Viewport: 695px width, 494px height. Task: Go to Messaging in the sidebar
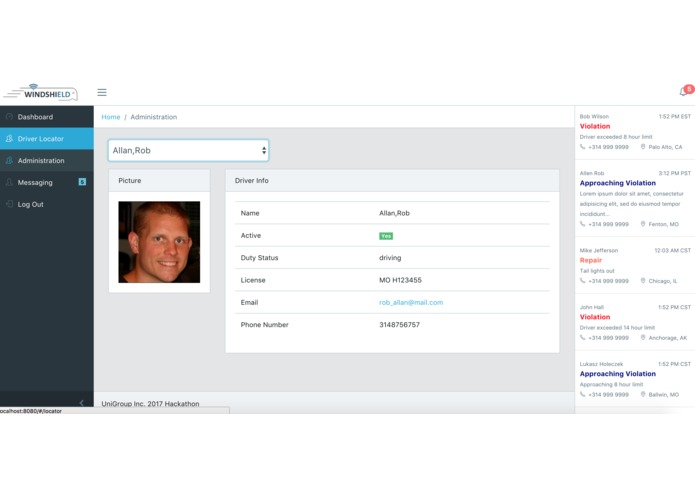click(x=47, y=182)
